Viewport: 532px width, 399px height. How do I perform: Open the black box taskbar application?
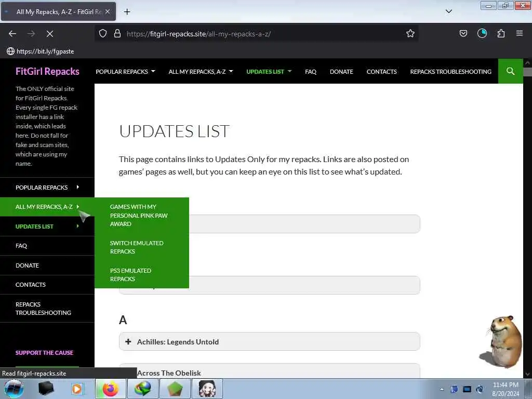pos(46,389)
